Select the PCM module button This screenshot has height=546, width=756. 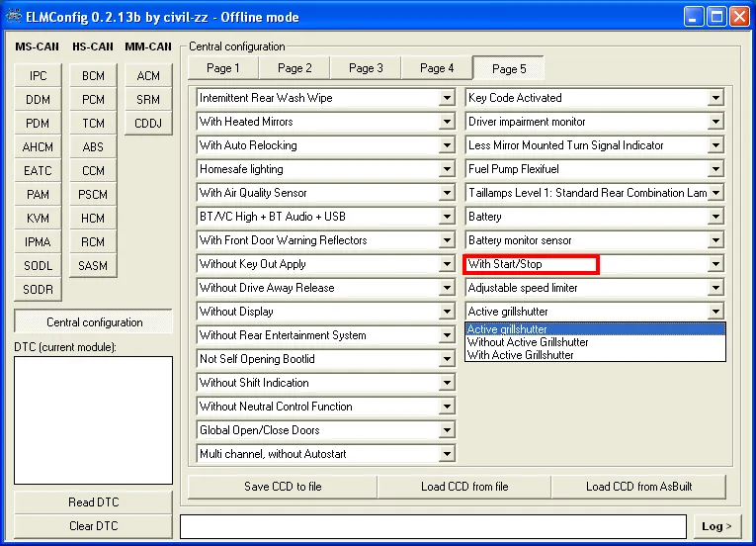point(93,100)
